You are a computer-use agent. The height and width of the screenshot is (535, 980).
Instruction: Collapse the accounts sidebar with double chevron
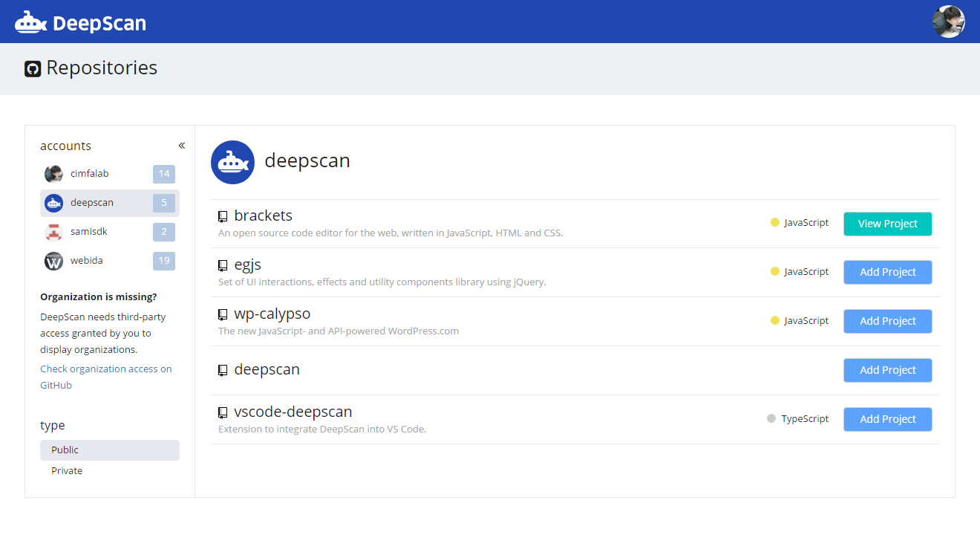[182, 146]
